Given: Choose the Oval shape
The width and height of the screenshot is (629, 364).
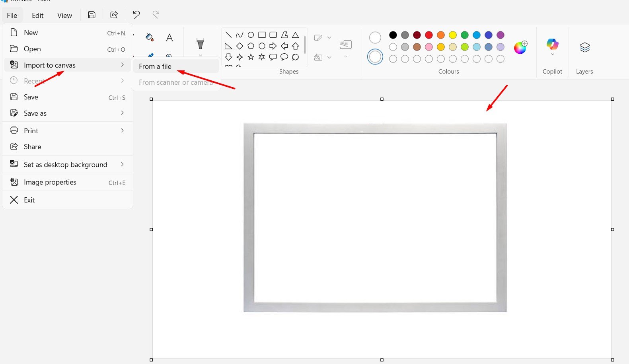Looking at the screenshot, I should click(x=251, y=35).
